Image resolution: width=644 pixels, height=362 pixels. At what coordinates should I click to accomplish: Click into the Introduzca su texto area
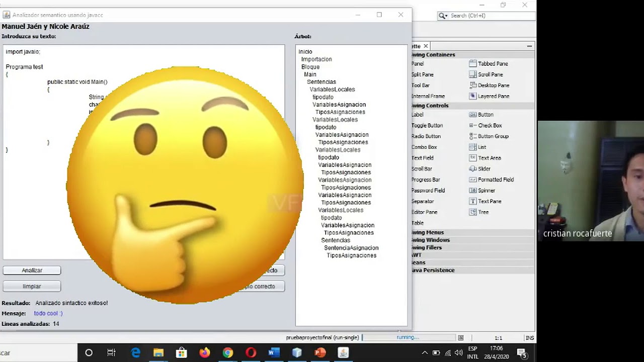[x=144, y=152]
